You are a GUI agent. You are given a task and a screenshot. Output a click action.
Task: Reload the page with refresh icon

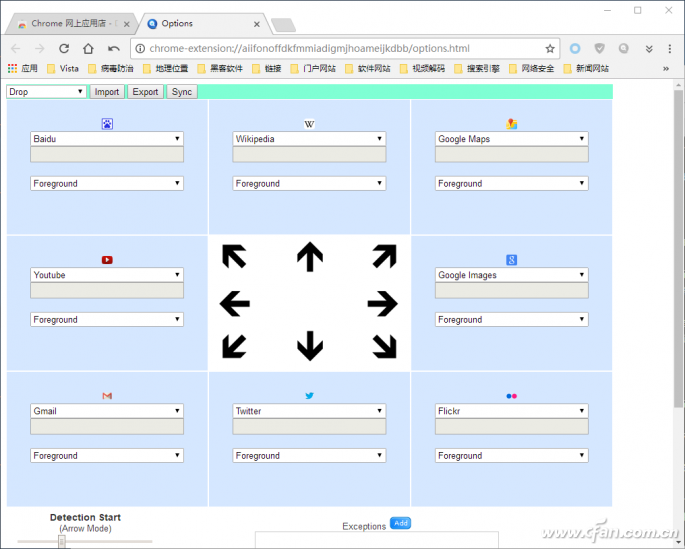pos(64,48)
